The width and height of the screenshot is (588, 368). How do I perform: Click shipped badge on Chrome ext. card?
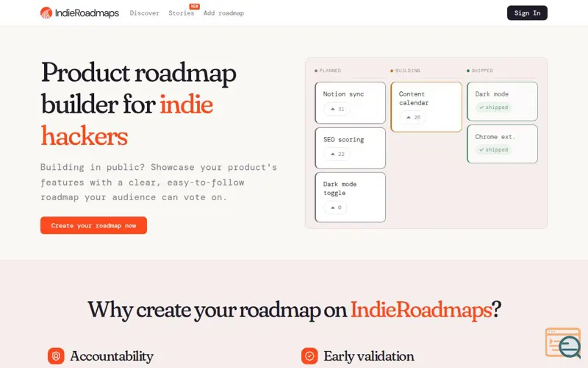pyautogui.click(x=493, y=150)
